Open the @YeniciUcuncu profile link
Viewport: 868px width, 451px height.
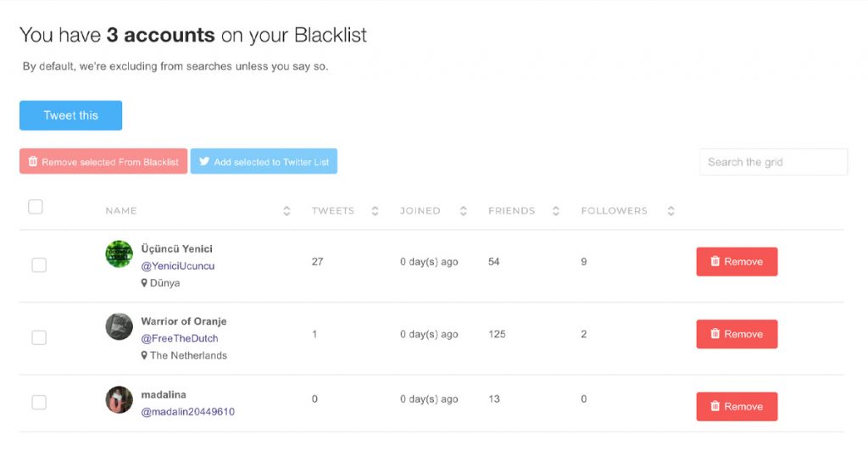tap(178, 266)
